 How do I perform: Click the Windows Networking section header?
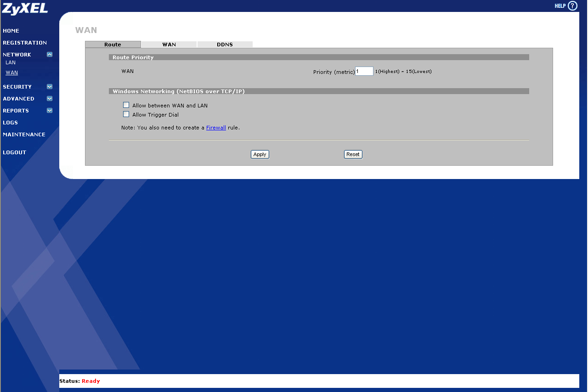tap(319, 91)
